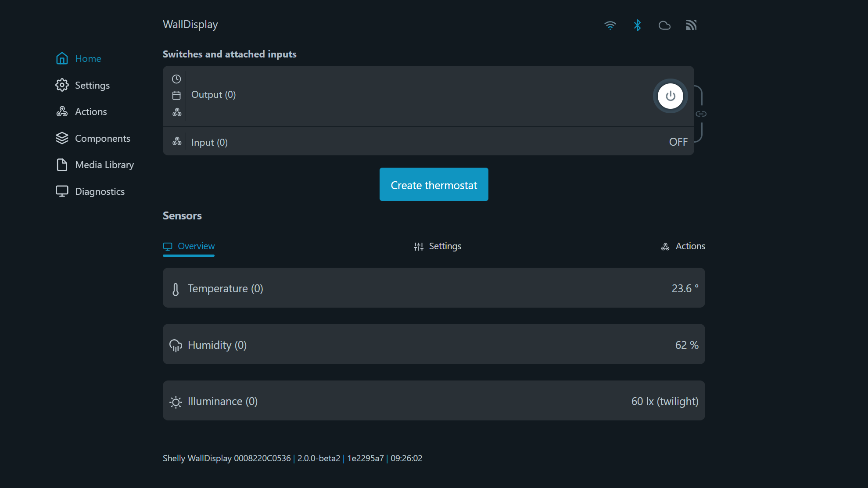Click the webhook icon beside Output
Screen dimensions: 868x488
176,112
